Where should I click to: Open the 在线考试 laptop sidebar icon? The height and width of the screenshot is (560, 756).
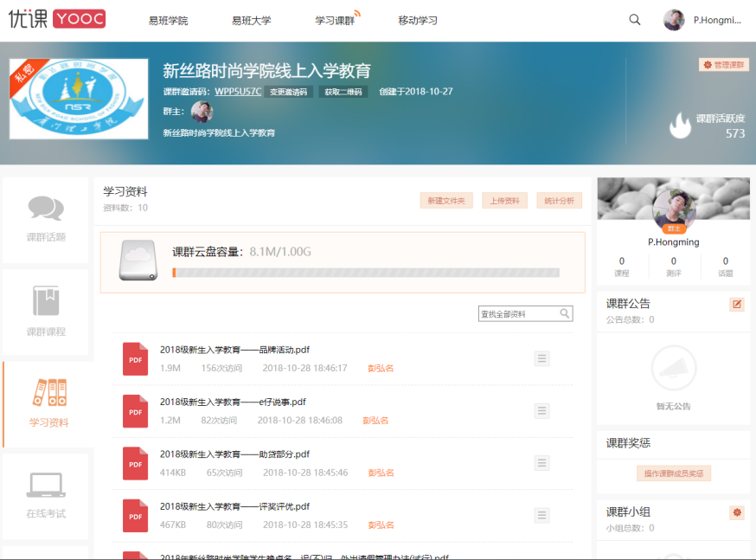click(46, 485)
